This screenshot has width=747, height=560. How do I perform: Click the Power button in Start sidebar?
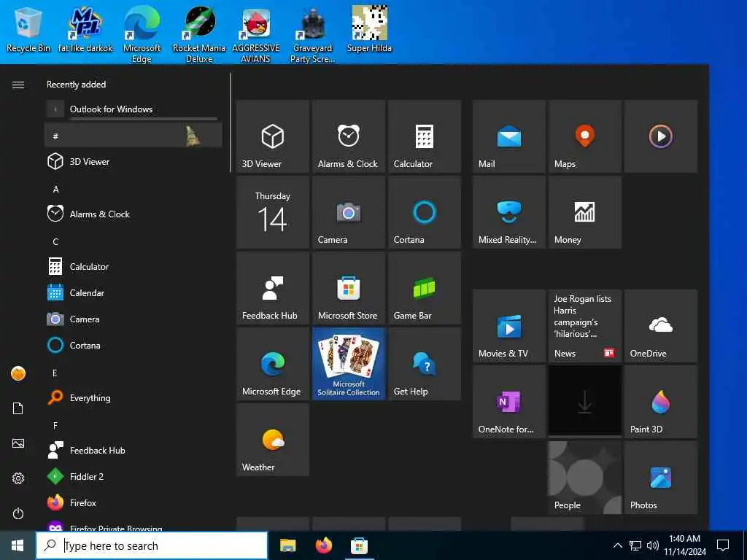tap(18, 513)
